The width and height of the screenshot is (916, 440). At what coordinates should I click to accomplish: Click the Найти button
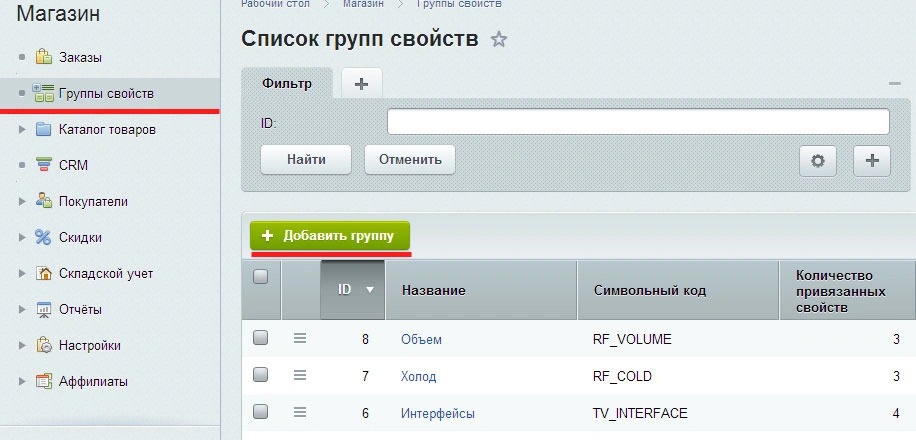(x=306, y=160)
